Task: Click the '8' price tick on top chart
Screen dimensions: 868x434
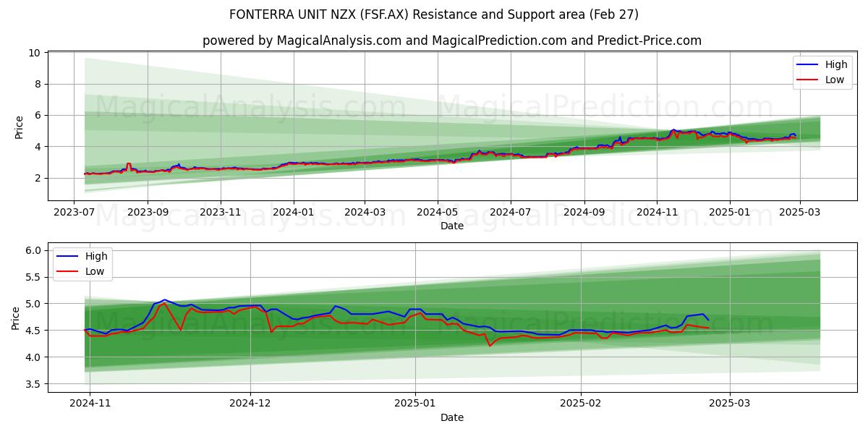Action: pyautogui.click(x=37, y=85)
